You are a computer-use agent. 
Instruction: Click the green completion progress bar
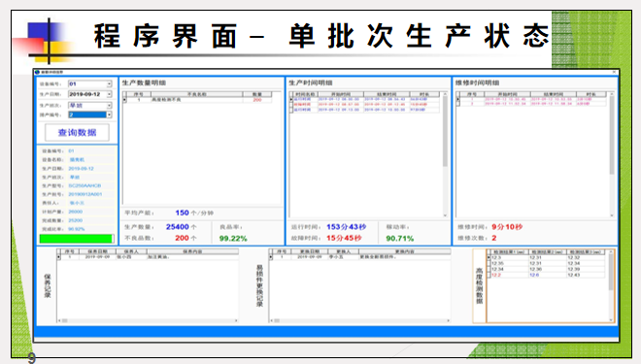(x=76, y=239)
